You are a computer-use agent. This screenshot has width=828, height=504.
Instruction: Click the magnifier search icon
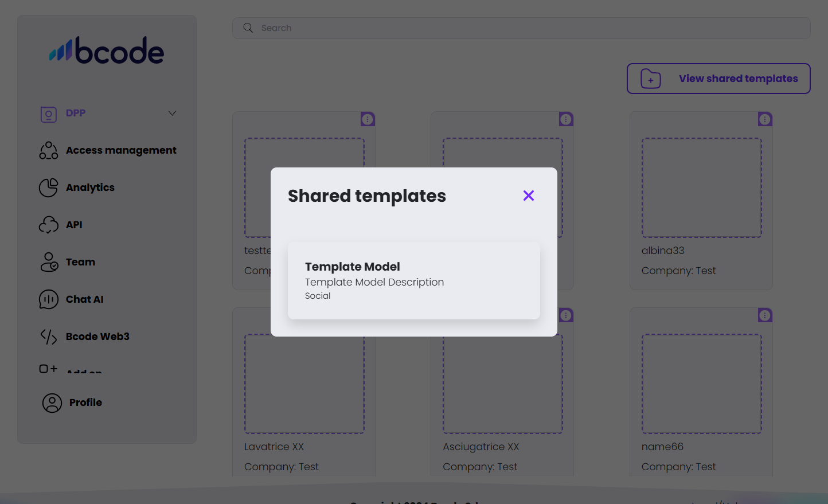[x=248, y=28]
